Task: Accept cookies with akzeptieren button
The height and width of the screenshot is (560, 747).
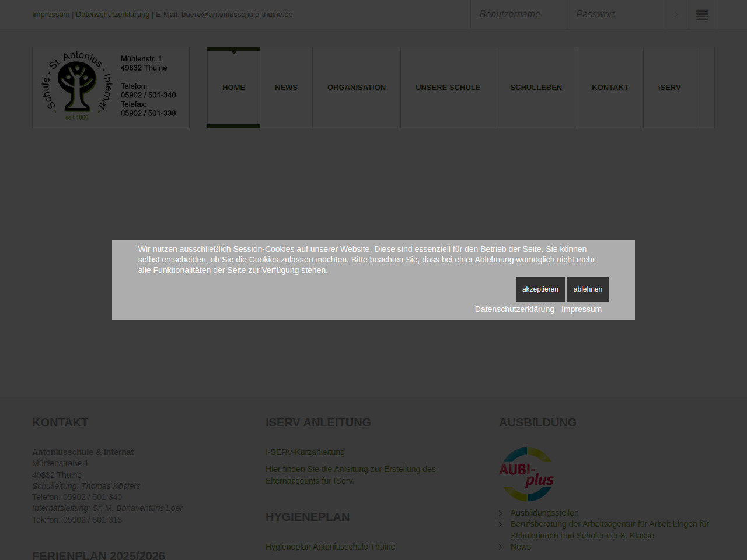Action: [540, 289]
